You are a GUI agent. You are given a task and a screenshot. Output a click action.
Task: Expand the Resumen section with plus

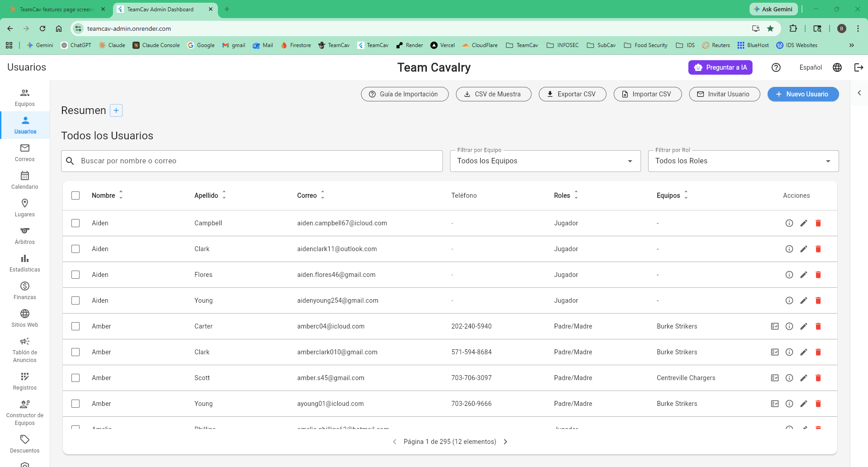[116, 110]
